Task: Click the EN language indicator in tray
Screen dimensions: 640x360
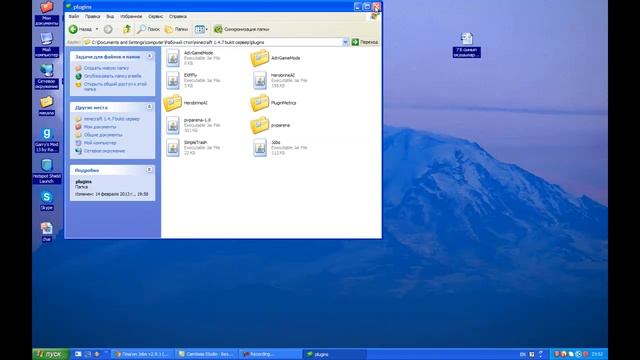Action: click(x=522, y=354)
